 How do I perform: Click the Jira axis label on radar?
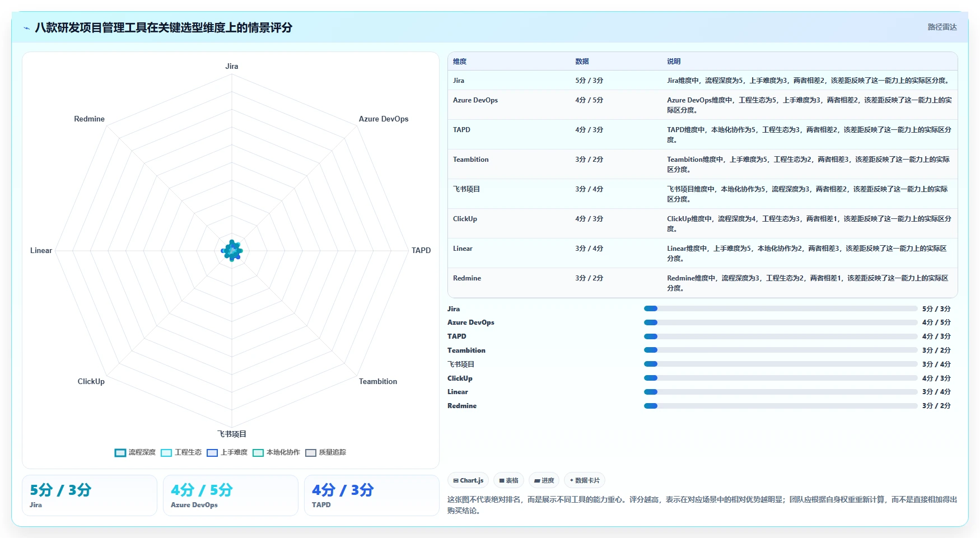pos(232,66)
